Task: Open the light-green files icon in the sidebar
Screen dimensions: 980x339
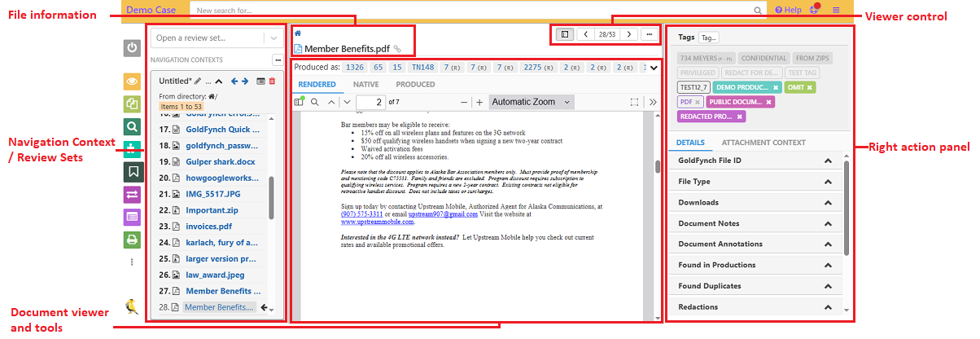Action: 133,103
